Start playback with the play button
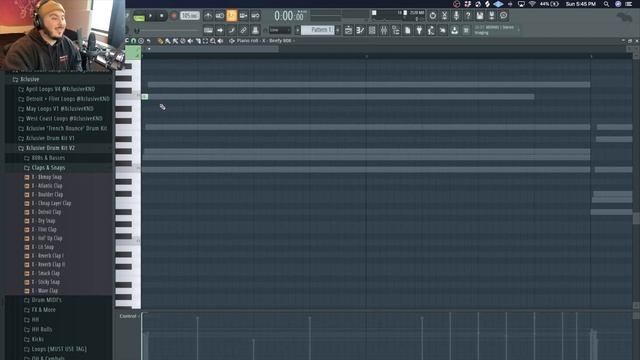The width and height of the screenshot is (640, 360). click(x=151, y=16)
